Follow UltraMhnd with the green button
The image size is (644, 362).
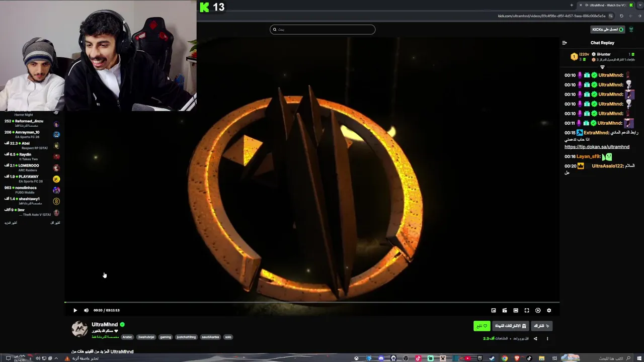(x=481, y=326)
